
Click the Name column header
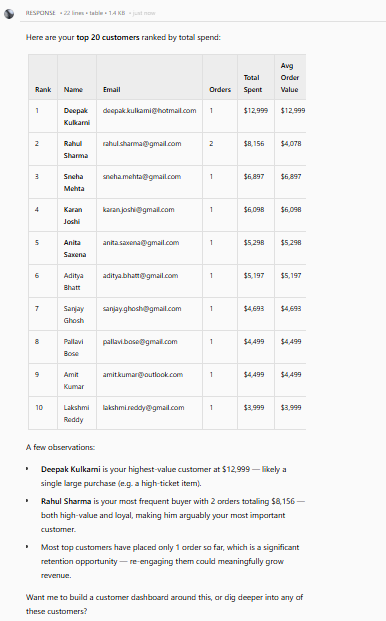point(73,90)
